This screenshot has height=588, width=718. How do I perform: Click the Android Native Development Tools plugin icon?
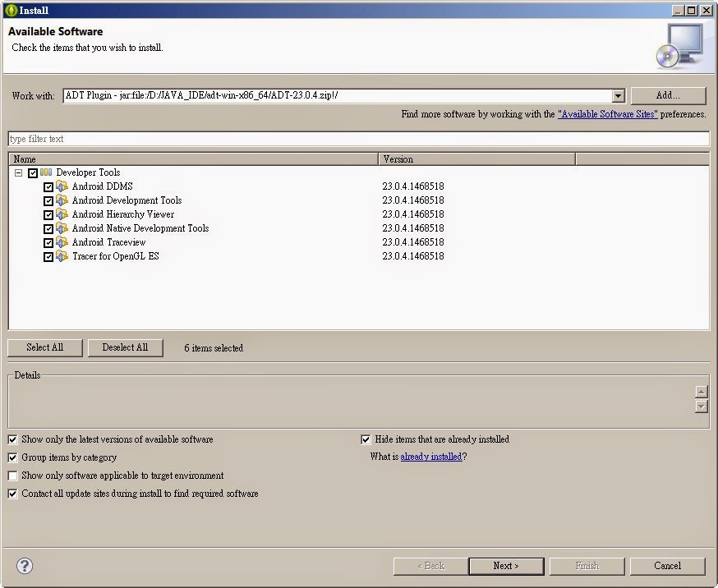pos(62,228)
